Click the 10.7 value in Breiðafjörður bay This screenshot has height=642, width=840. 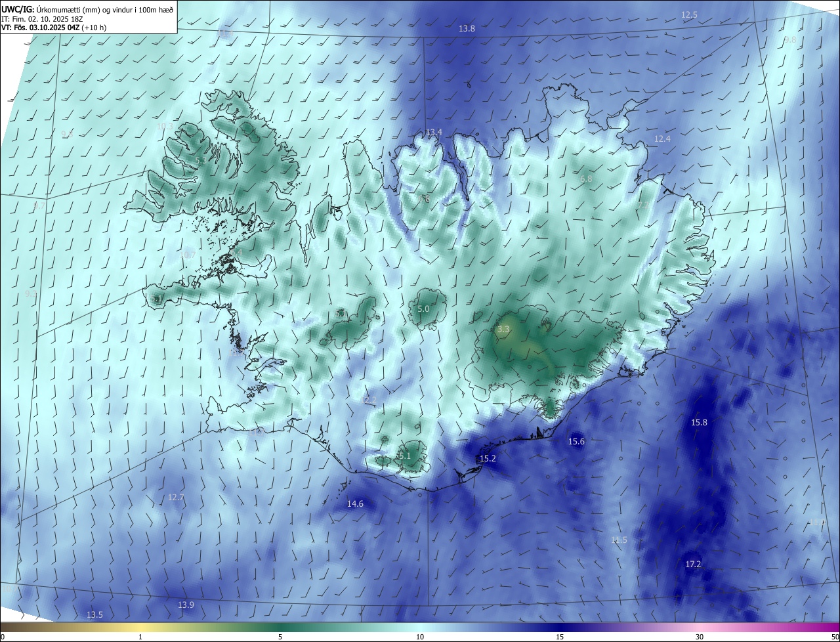[x=188, y=255]
